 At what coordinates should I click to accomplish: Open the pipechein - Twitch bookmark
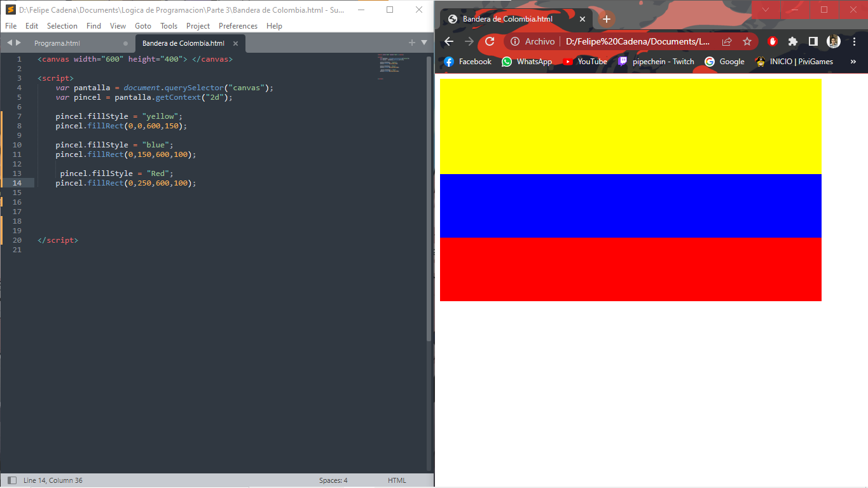click(x=656, y=62)
